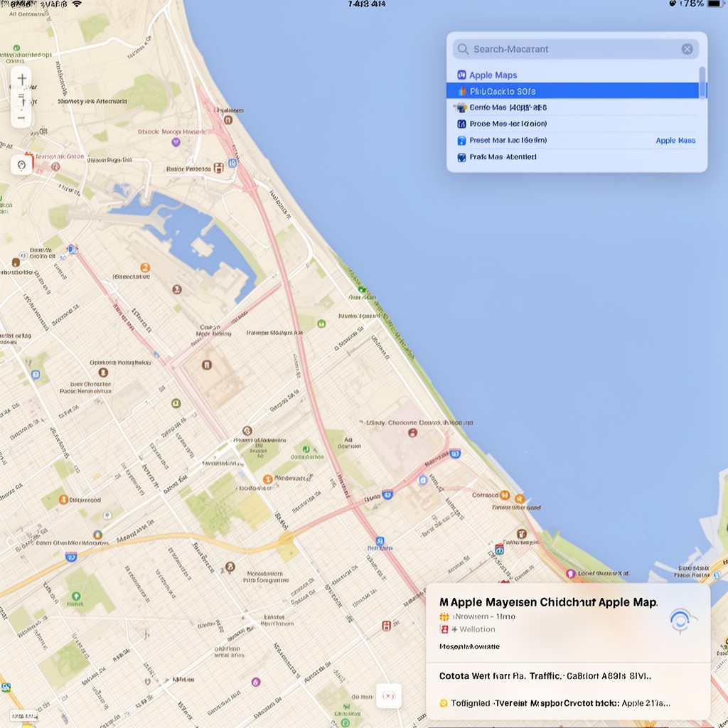Image resolution: width=728 pixels, height=728 pixels.
Task: Click the Shomoty vek Artocnıarla map label
Action: pos(92,101)
